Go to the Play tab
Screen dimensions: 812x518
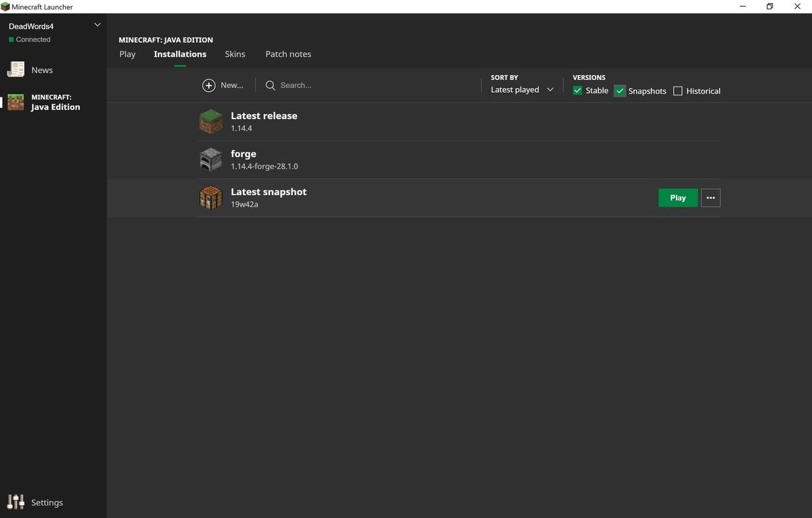(x=127, y=54)
